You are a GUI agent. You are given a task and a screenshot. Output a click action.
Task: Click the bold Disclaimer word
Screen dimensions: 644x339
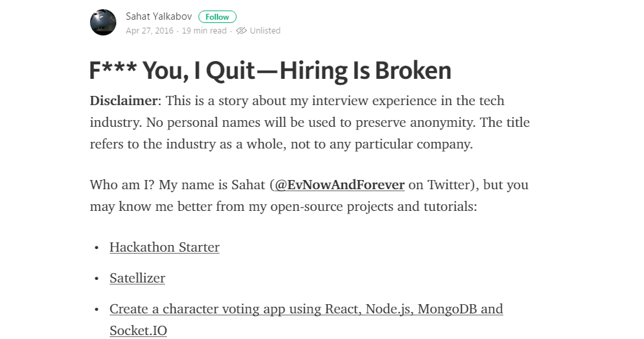coord(124,101)
